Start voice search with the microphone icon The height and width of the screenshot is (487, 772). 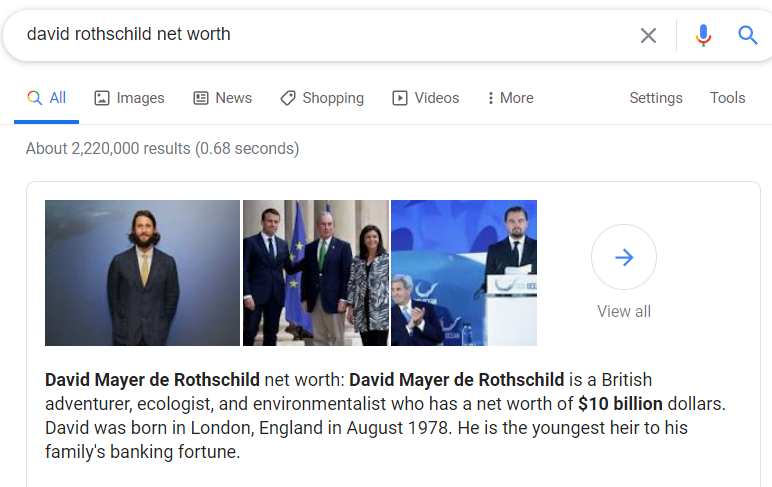[703, 35]
